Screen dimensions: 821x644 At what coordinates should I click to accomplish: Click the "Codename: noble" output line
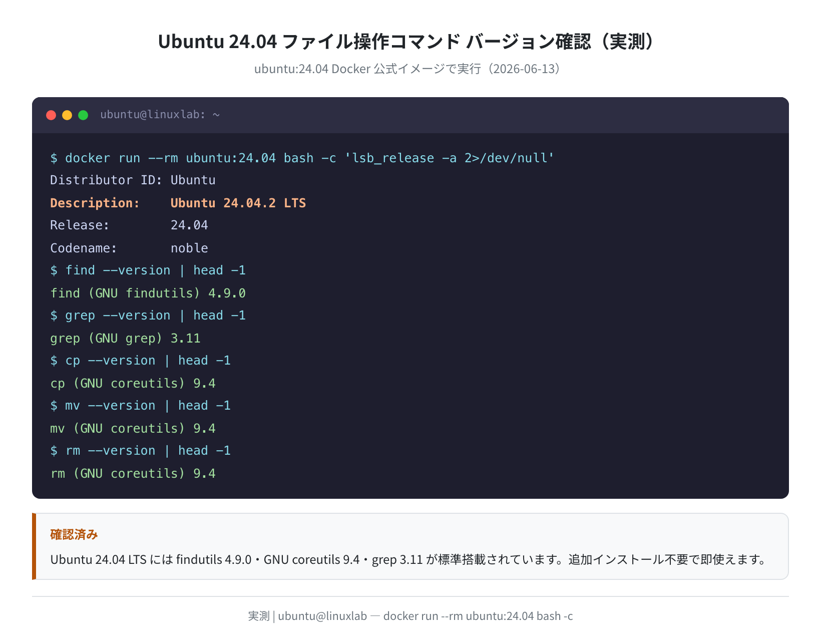[x=129, y=248]
